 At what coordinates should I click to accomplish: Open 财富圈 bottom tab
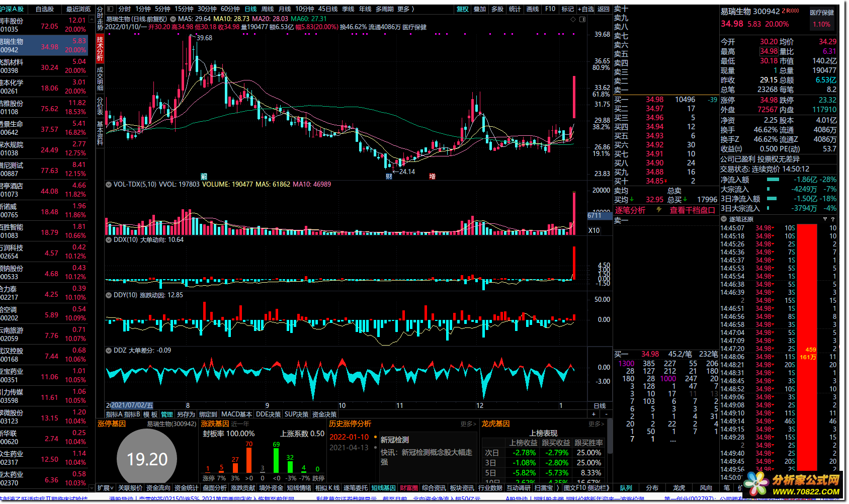point(409,488)
